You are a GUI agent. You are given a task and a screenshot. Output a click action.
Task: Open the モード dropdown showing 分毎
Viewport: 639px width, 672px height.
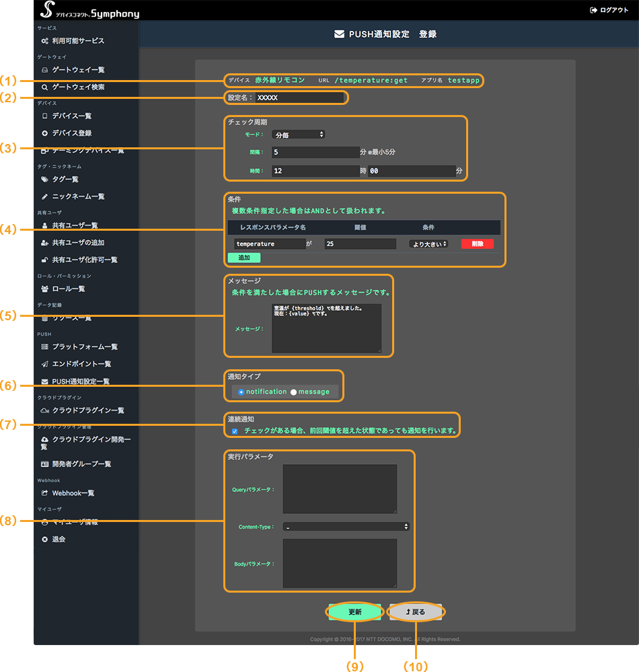(x=299, y=135)
